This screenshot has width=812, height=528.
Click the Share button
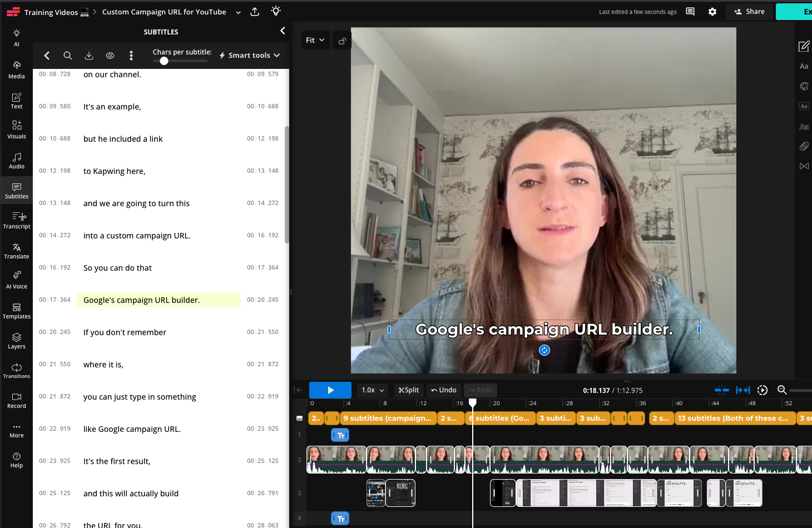(749, 12)
